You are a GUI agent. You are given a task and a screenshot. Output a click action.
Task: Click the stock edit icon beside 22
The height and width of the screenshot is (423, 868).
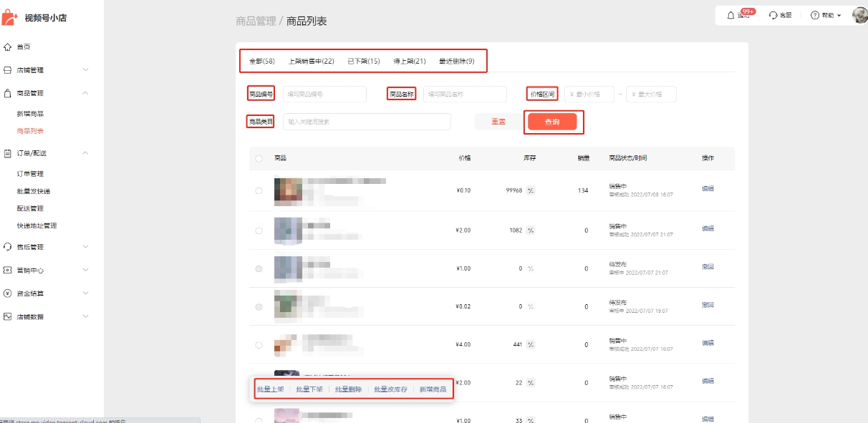[x=531, y=383]
